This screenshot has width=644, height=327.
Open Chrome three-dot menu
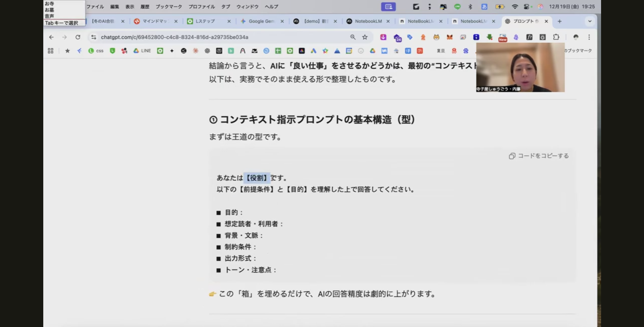[x=589, y=37]
